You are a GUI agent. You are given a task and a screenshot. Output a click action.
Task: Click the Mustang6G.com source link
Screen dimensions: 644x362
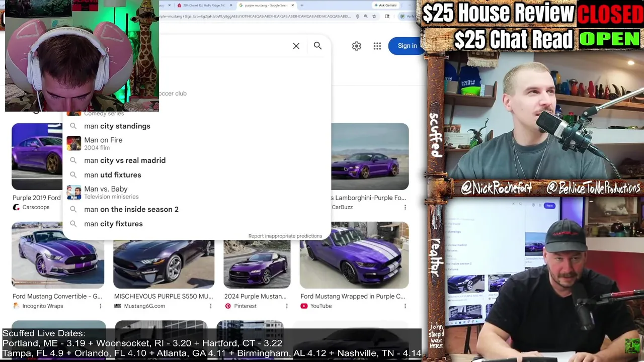point(144,306)
